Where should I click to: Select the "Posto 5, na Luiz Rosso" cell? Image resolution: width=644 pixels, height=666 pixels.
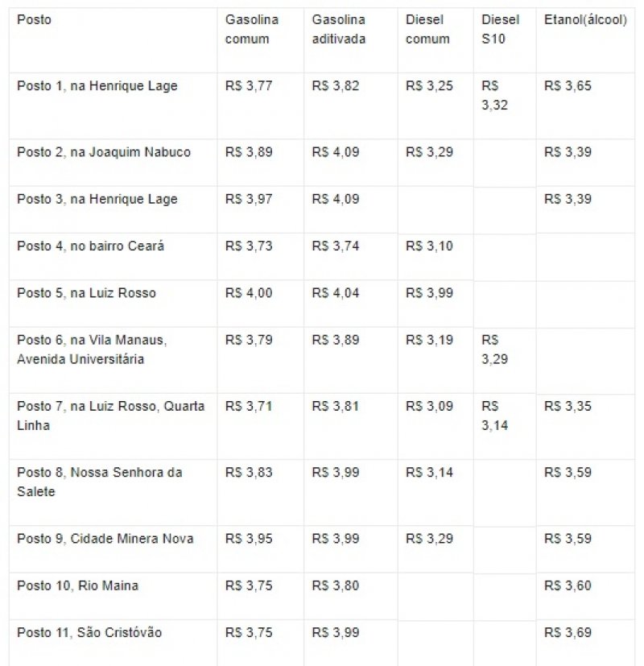coord(86,293)
